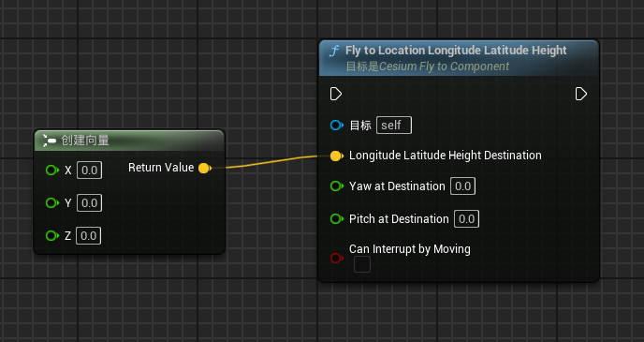Viewport: 644px width, 342px height.
Task: Select the blue 目标 target pin
Action: [336, 125]
